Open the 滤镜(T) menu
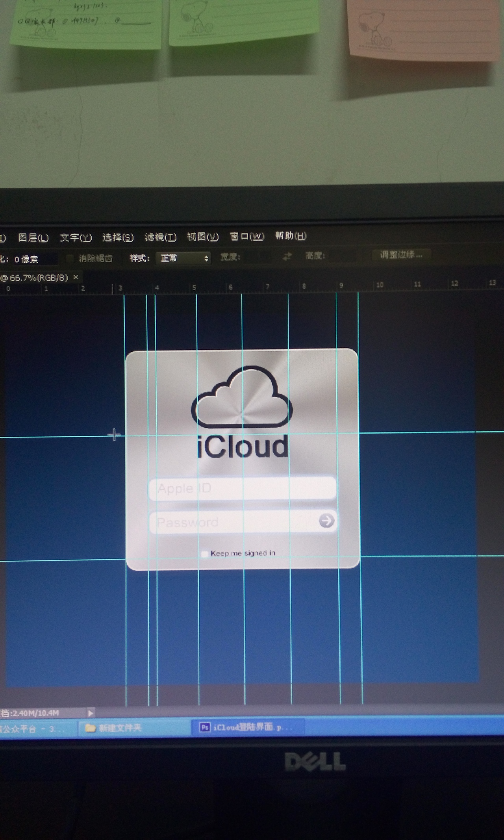504x840 pixels. [x=161, y=237]
